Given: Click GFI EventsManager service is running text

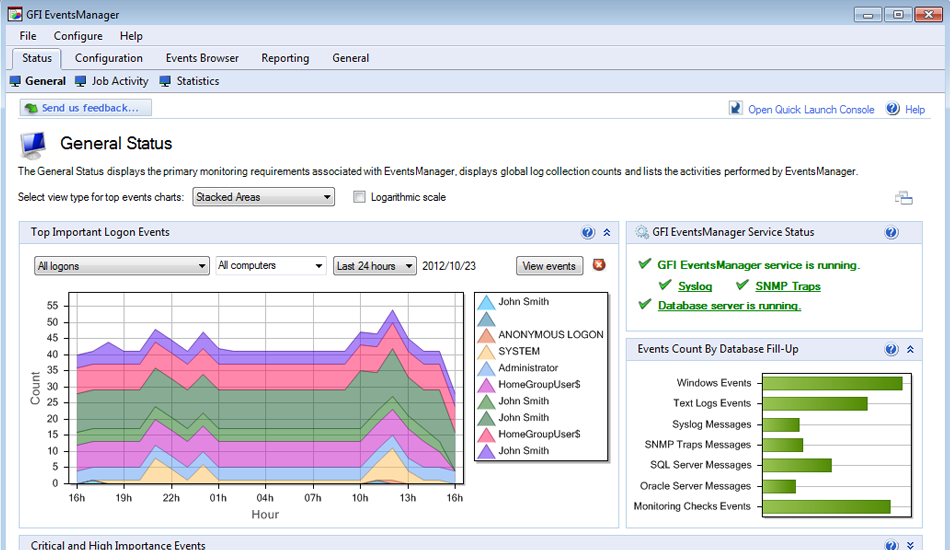Looking at the screenshot, I should [x=759, y=265].
